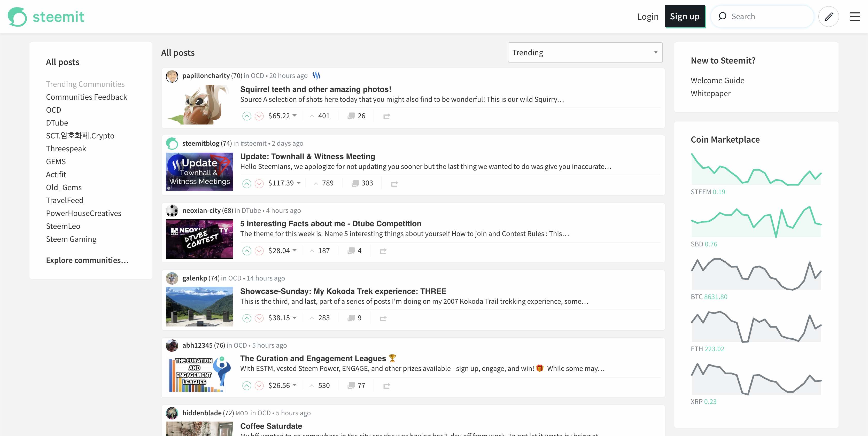The image size is (868, 436).
Task: Click into the Search field
Action: [768, 17]
